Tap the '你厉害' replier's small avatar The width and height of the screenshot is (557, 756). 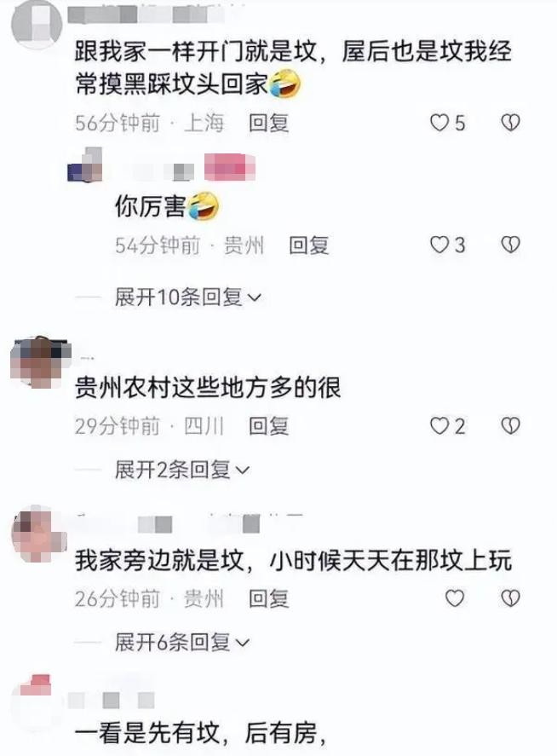coord(85,164)
